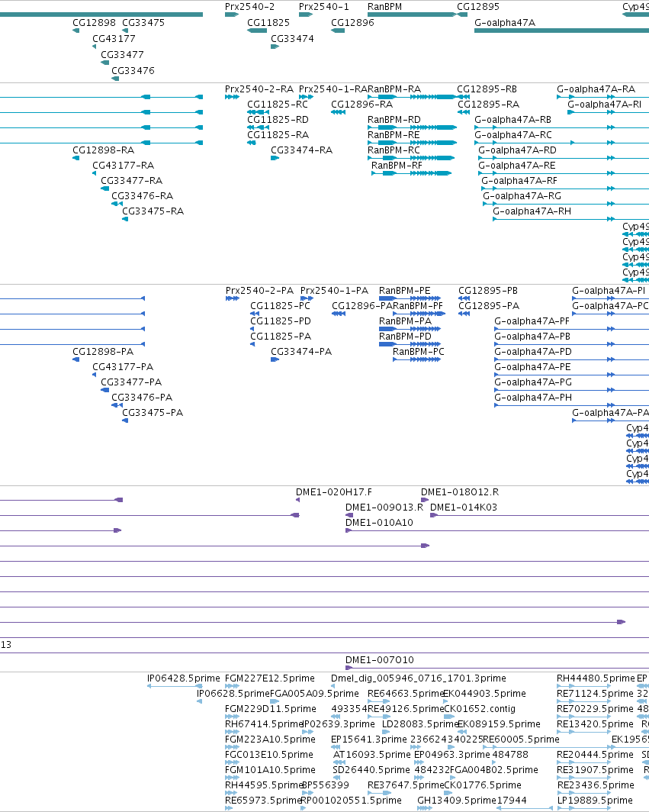
Task: Click the G-oalpha47A gene label
Action: pyautogui.click(x=505, y=23)
